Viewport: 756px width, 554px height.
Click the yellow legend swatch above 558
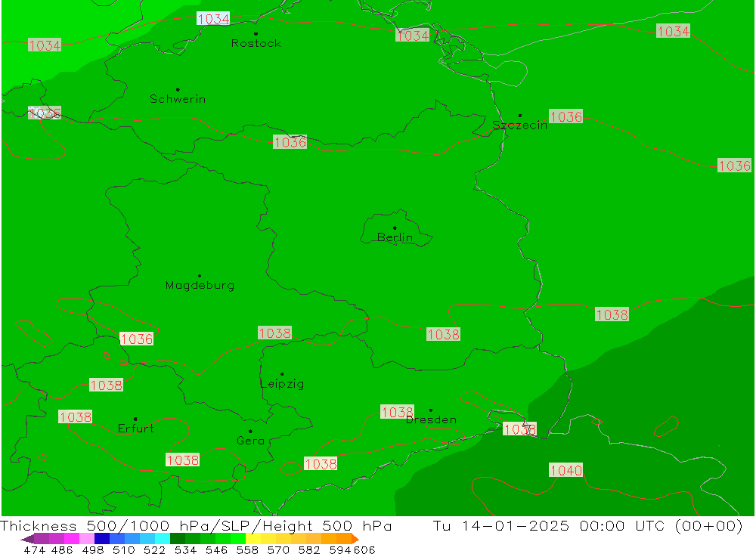point(253,539)
